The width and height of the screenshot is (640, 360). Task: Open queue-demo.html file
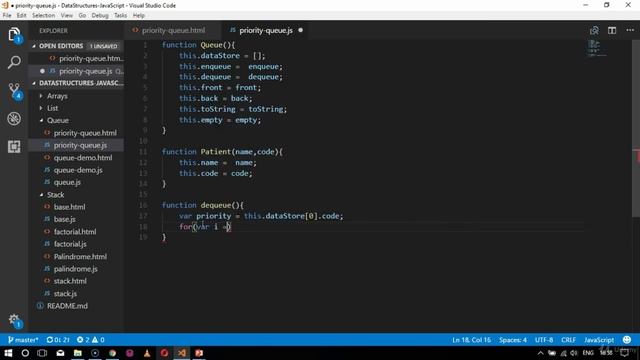coord(83,158)
